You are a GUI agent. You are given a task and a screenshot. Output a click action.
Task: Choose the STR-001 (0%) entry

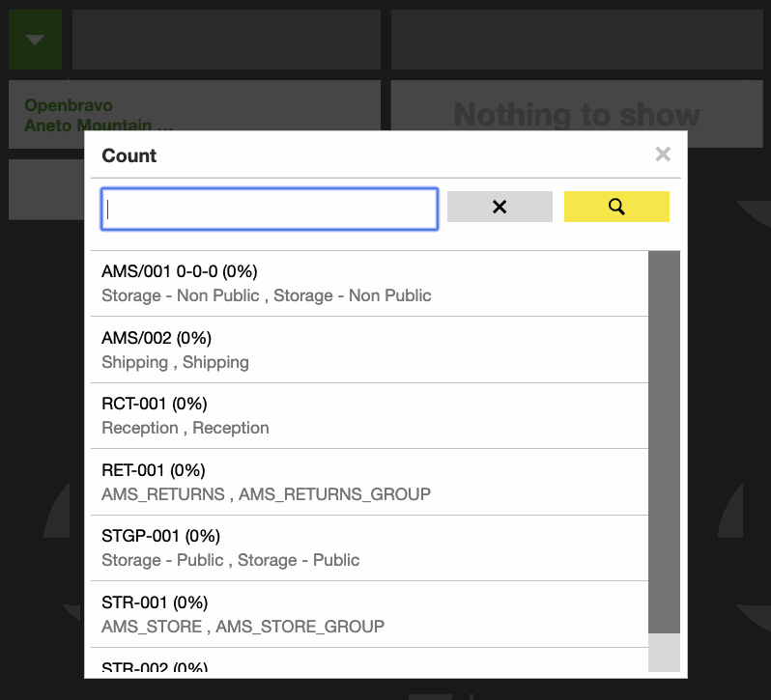pos(369,614)
